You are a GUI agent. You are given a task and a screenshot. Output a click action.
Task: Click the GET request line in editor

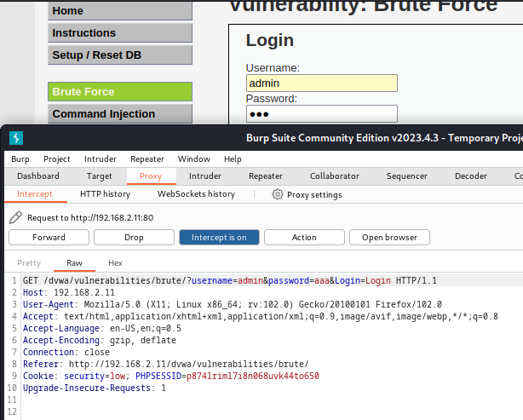pyautogui.click(x=230, y=280)
